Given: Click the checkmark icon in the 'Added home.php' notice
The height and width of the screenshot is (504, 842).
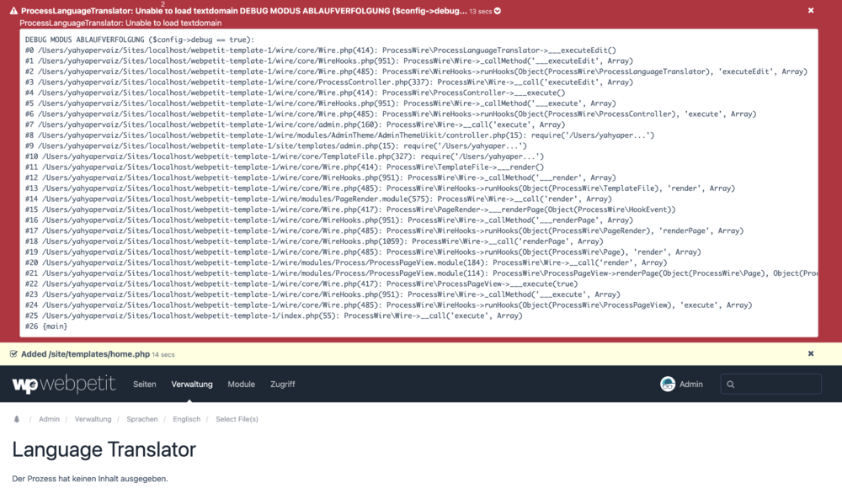Looking at the screenshot, I should pyautogui.click(x=13, y=354).
